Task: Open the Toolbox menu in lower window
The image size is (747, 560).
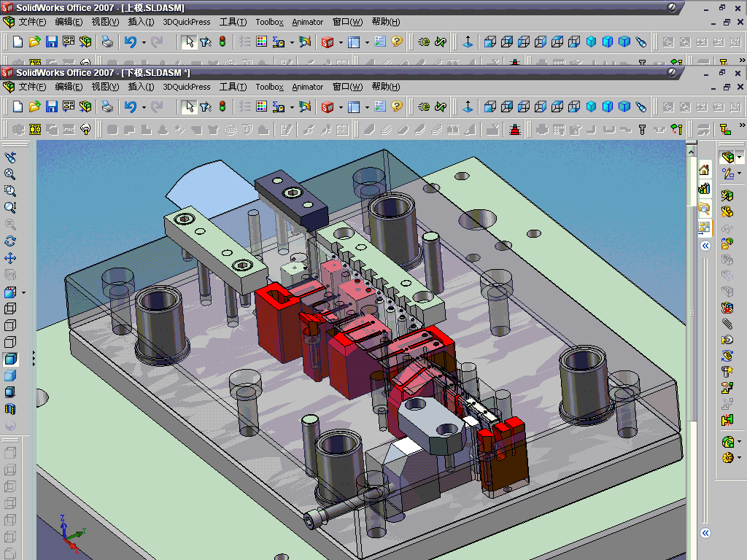Action: (269, 87)
